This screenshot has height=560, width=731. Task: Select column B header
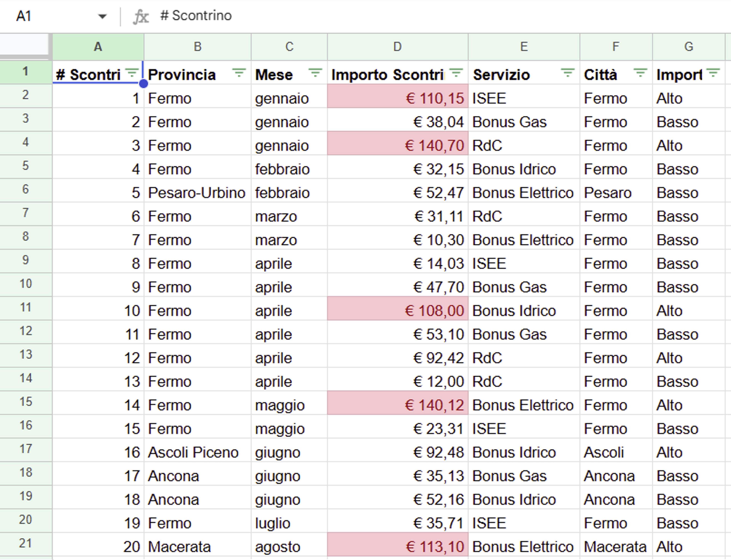197,47
